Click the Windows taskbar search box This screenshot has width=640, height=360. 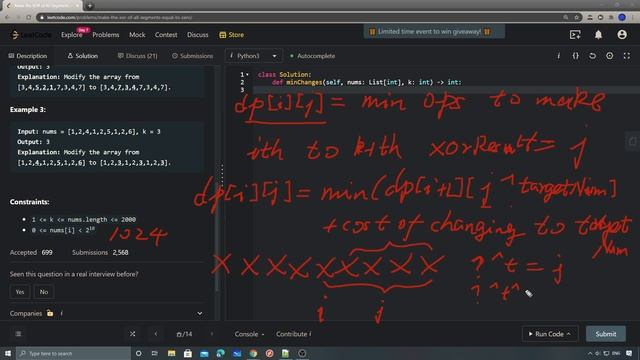[73, 353]
